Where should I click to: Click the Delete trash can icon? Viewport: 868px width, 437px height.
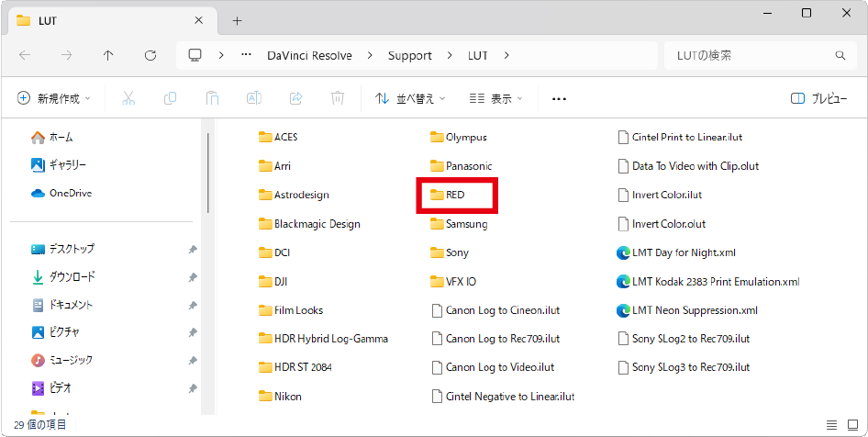pyautogui.click(x=338, y=98)
